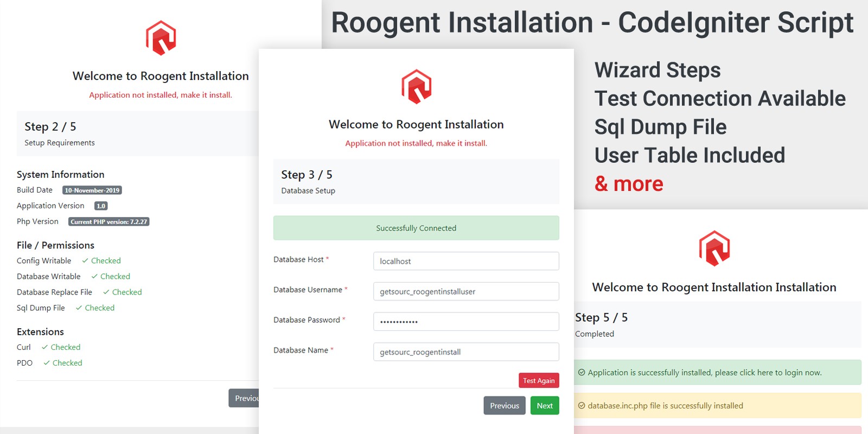Click the Current PHP version: 7.2.27 badge
868x434 pixels.
click(108, 222)
